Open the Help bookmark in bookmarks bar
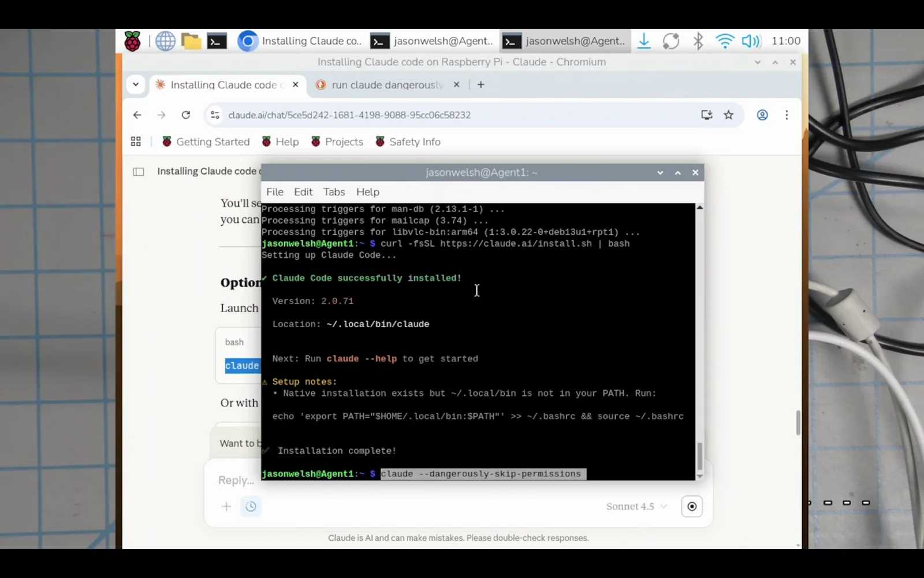 click(280, 142)
